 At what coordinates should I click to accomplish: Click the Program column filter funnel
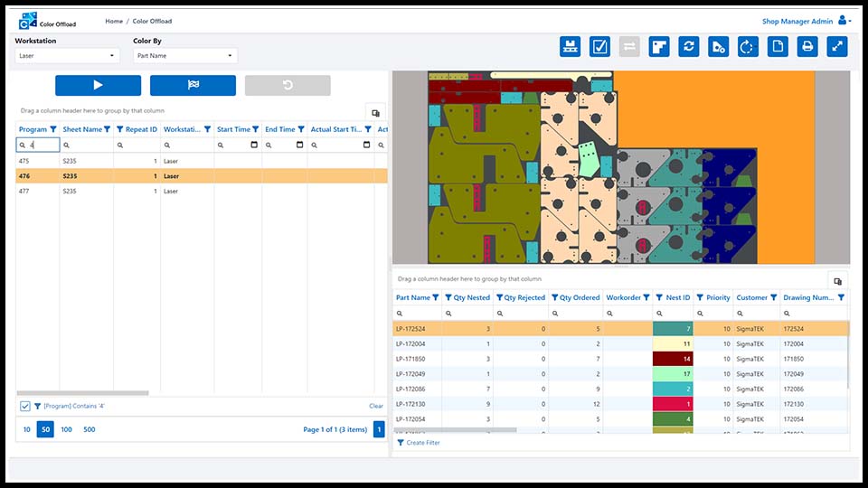pos(53,129)
